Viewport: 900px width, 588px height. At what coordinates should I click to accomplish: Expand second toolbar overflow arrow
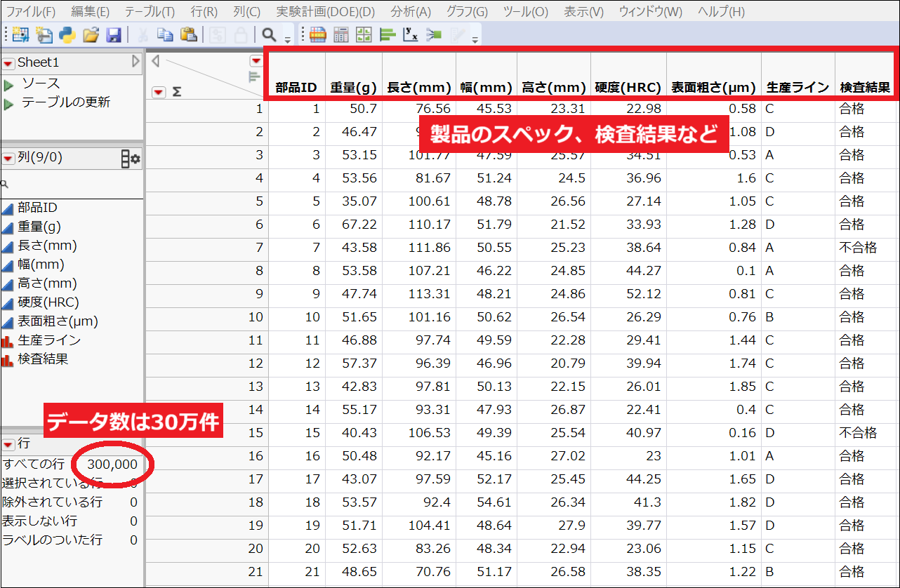pyautogui.click(x=475, y=39)
